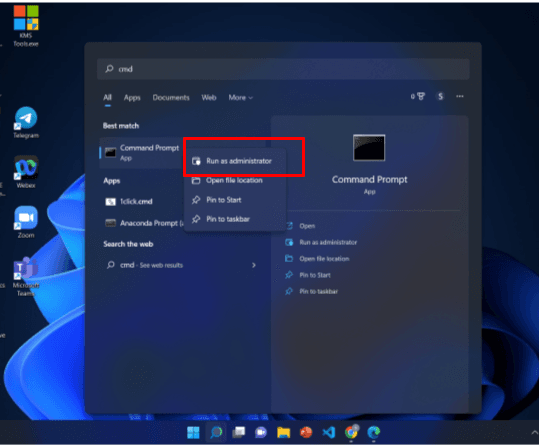Show hidden system tray icons chevron
This screenshot has width=539, height=446.
534,432
